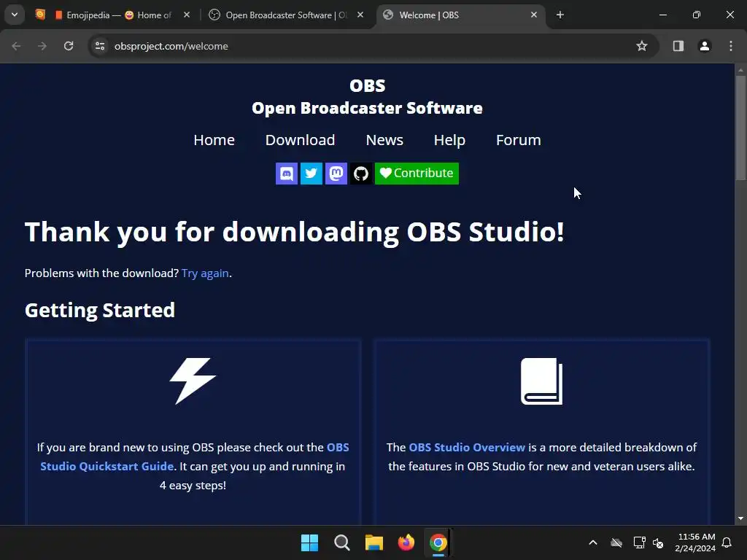This screenshot has height=560, width=747.
Task: Show hidden system tray icons chevron
Action: (593, 542)
